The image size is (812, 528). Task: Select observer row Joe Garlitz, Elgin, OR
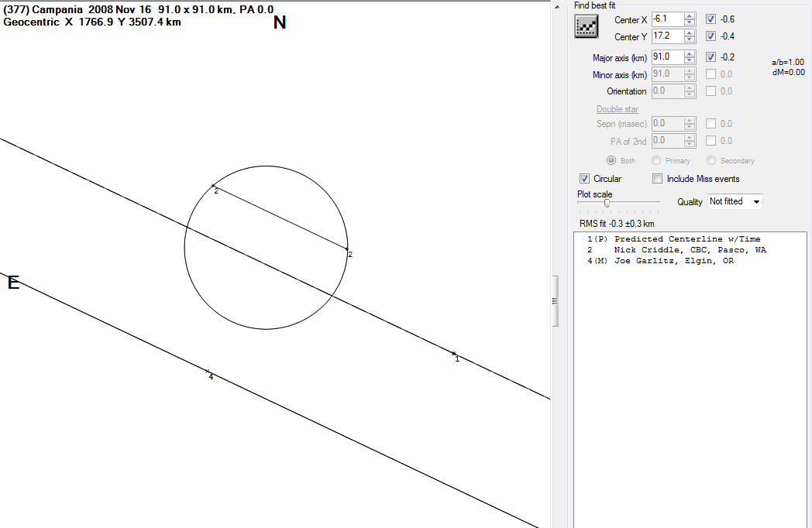[x=660, y=261]
